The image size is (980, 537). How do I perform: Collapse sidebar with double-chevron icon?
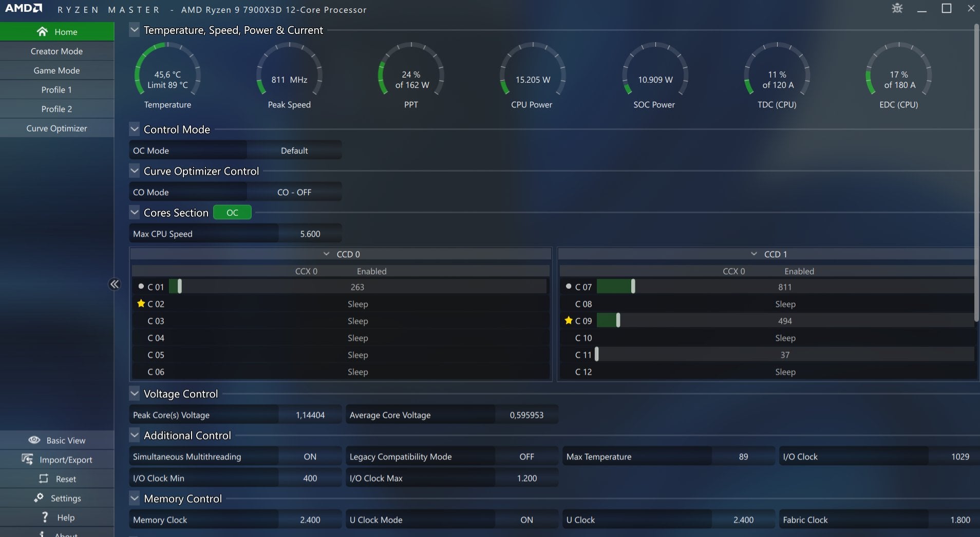click(x=115, y=284)
